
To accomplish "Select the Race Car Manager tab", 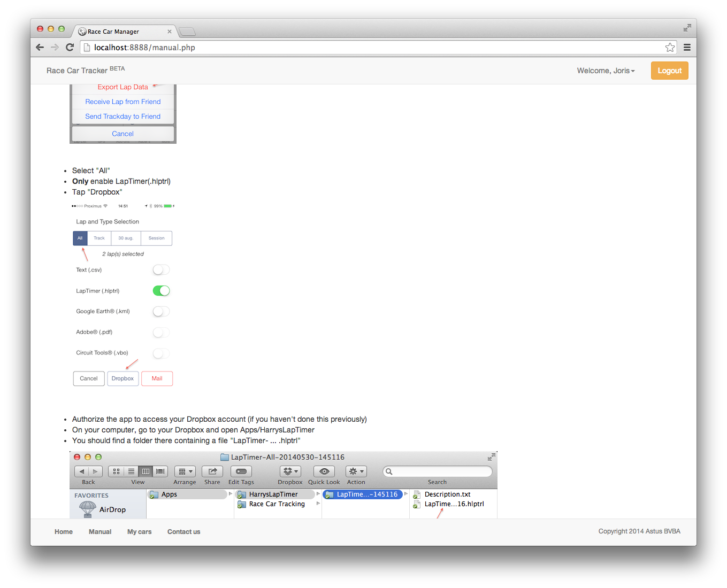I will click(x=123, y=32).
